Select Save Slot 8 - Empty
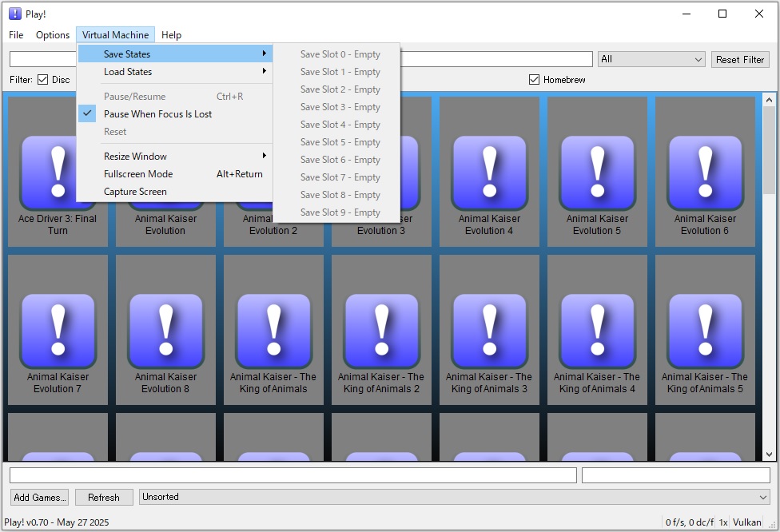Screen dimensions: 780x532 point(336,195)
